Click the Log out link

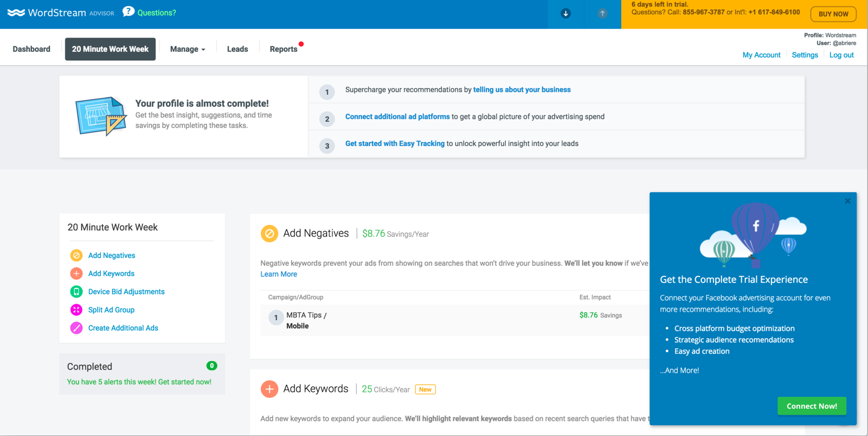(841, 55)
